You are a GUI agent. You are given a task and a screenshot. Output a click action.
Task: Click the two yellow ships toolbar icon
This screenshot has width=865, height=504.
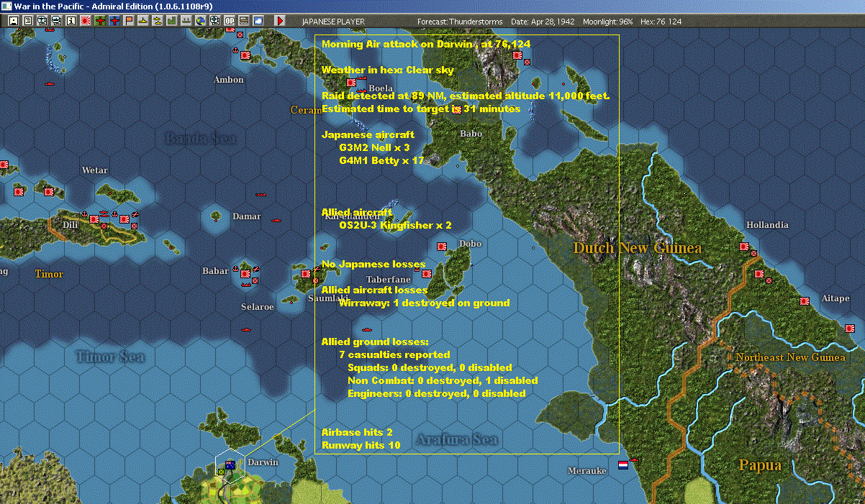[158, 21]
